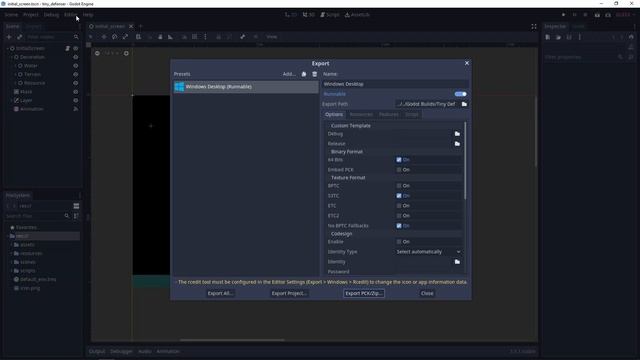
Task: Add a new scene tab
Action: tap(141, 26)
